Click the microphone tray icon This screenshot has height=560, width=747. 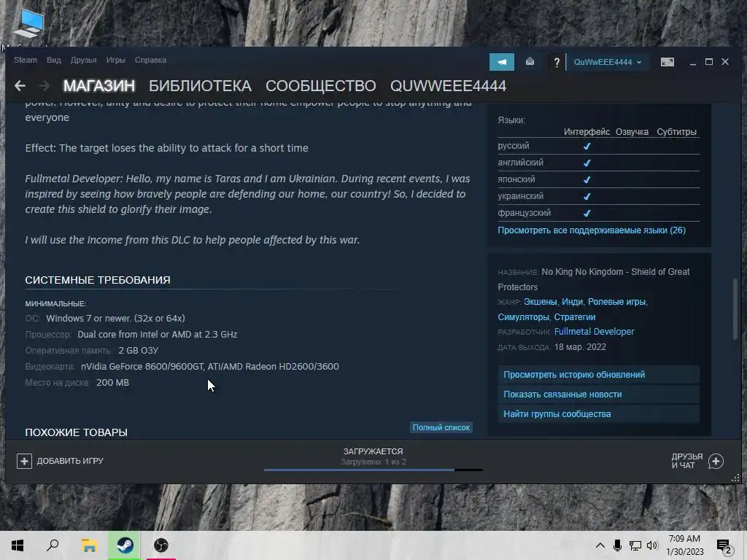(617, 545)
